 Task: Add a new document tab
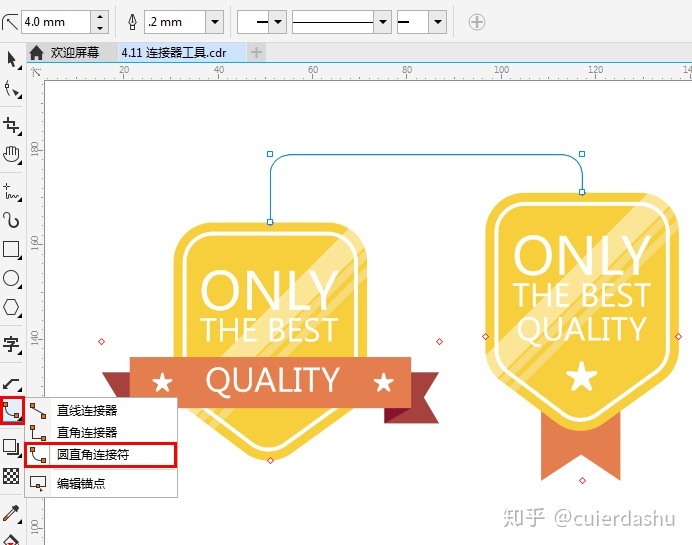tap(256, 53)
